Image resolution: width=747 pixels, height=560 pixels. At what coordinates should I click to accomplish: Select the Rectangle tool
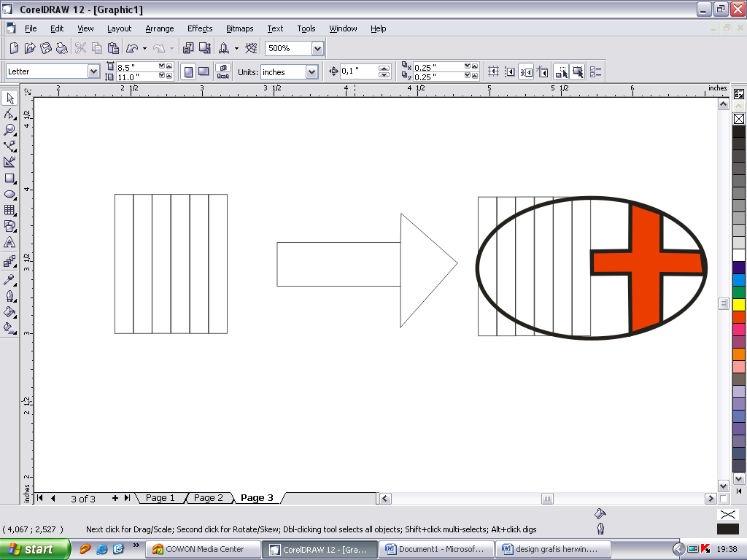pos(9,179)
